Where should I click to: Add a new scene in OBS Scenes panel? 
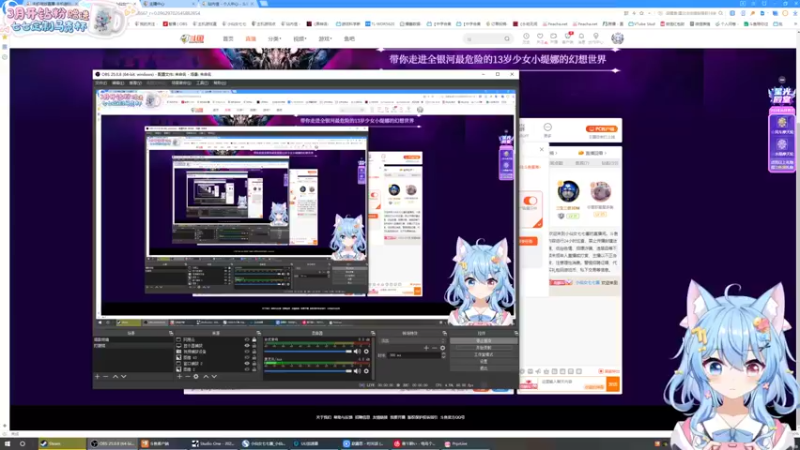[x=97, y=377]
